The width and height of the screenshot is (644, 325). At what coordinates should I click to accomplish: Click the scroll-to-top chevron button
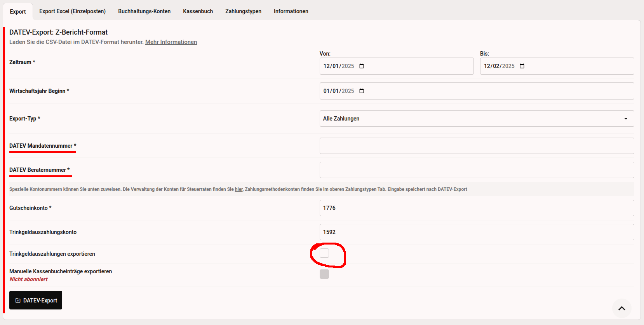tap(622, 308)
